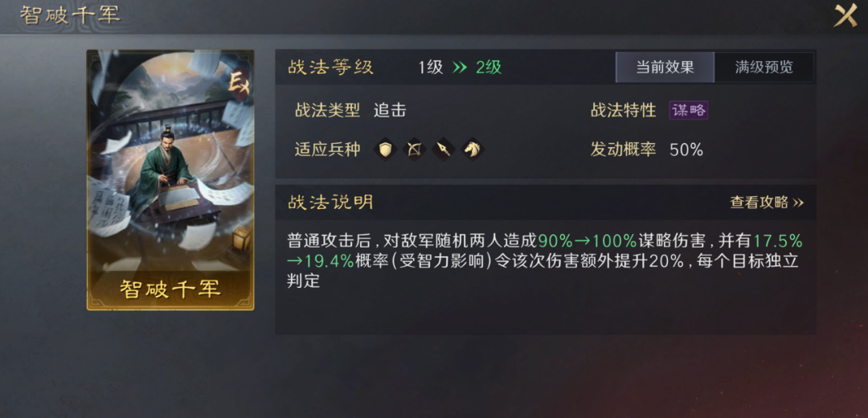Click the 90%→100% damage value text

[x=588, y=241]
